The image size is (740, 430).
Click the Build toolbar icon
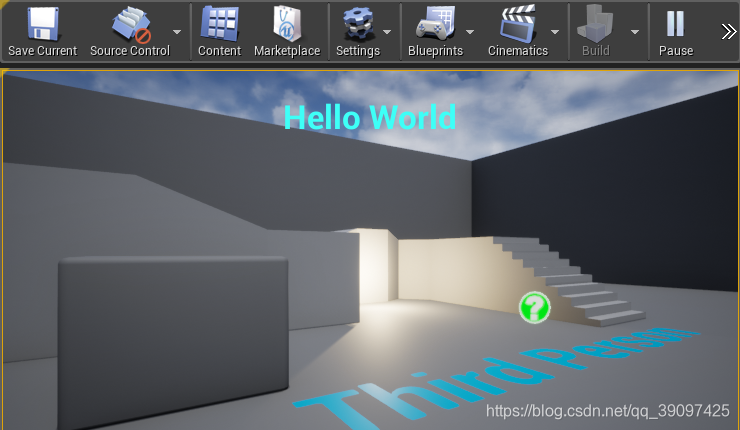click(596, 24)
